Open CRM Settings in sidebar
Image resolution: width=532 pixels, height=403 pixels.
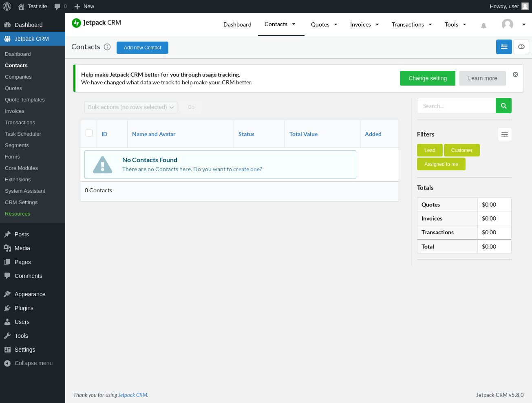(21, 203)
